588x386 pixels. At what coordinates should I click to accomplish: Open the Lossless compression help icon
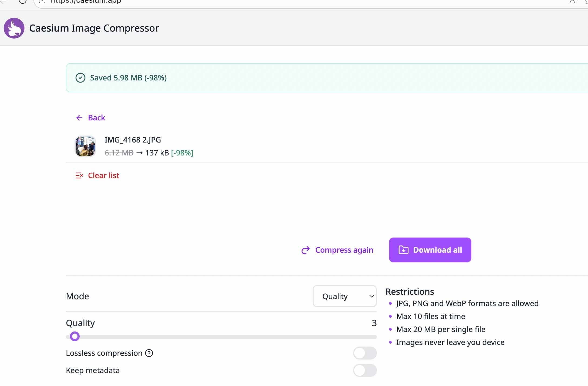click(x=149, y=353)
